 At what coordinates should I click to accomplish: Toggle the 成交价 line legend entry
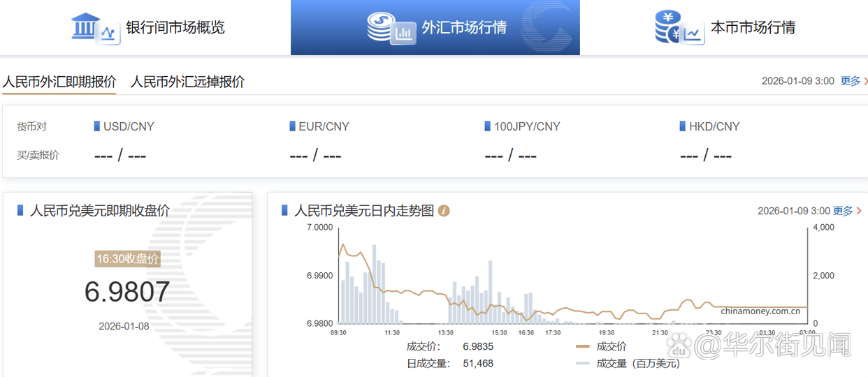[601, 346]
